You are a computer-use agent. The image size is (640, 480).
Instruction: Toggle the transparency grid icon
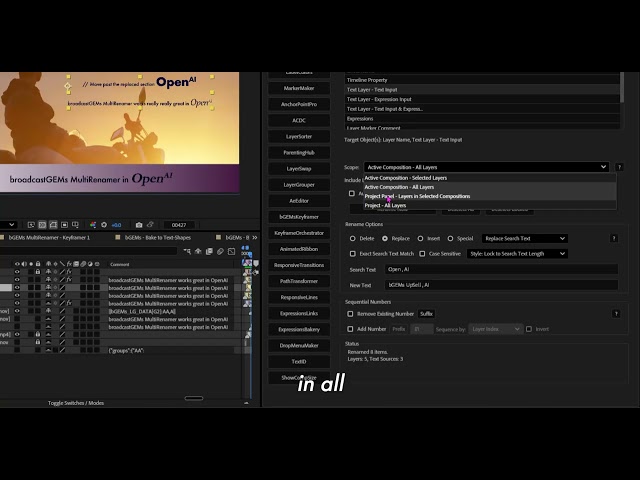(42, 225)
